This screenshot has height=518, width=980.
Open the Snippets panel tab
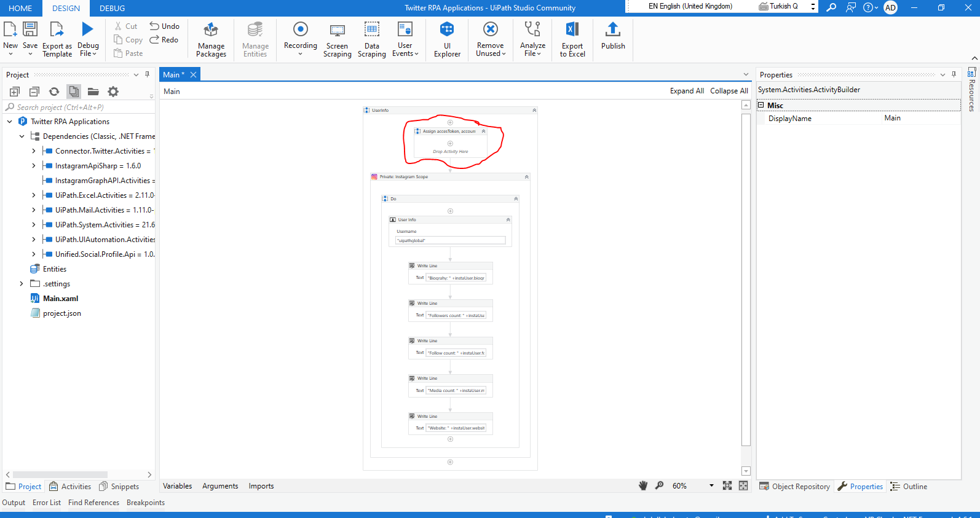119,487
